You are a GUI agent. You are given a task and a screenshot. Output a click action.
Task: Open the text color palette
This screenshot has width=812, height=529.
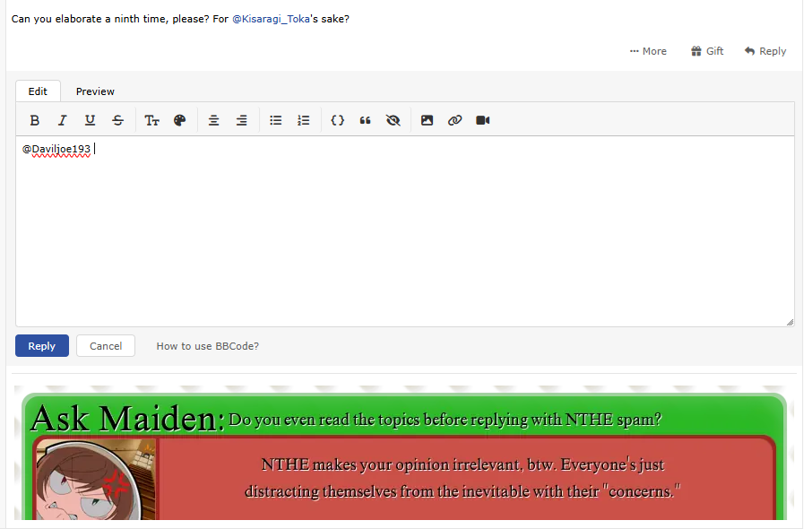point(179,120)
